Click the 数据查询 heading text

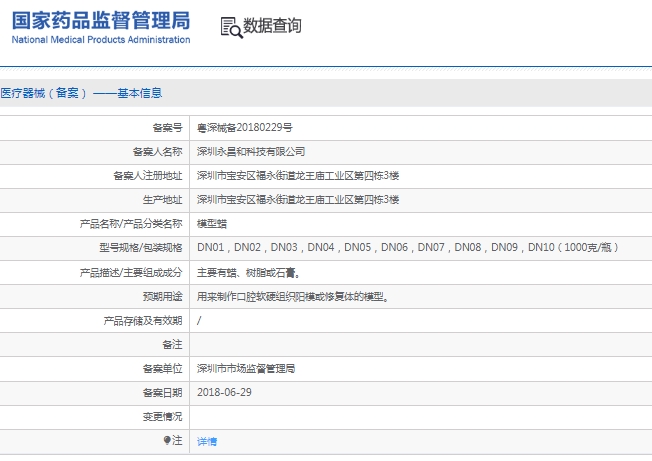[x=272, y=26]
